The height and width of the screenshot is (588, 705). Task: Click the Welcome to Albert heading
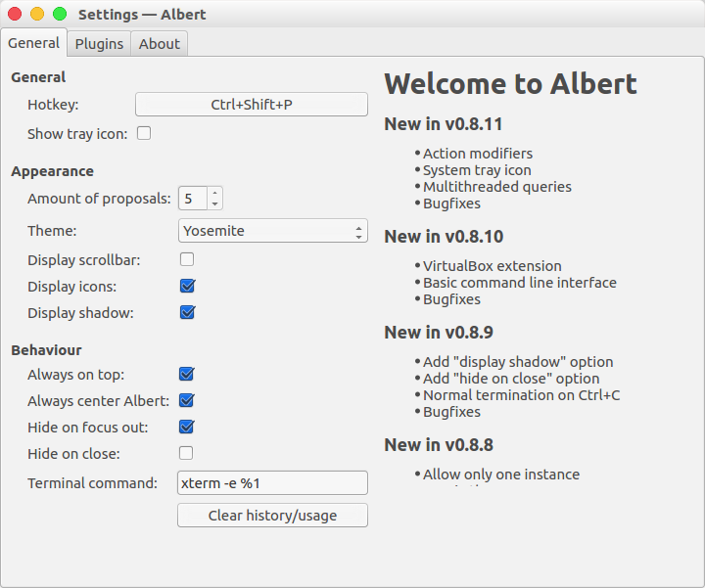[x=510, y=84]
